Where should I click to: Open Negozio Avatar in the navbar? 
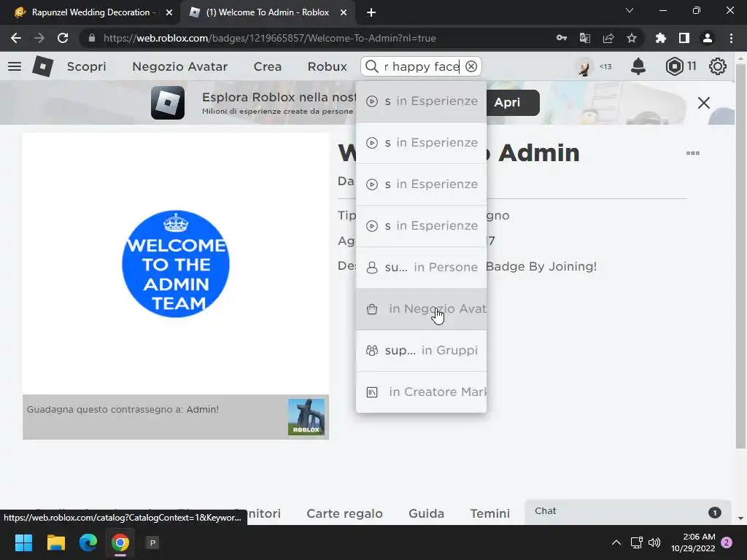click(x=180, y=66)
